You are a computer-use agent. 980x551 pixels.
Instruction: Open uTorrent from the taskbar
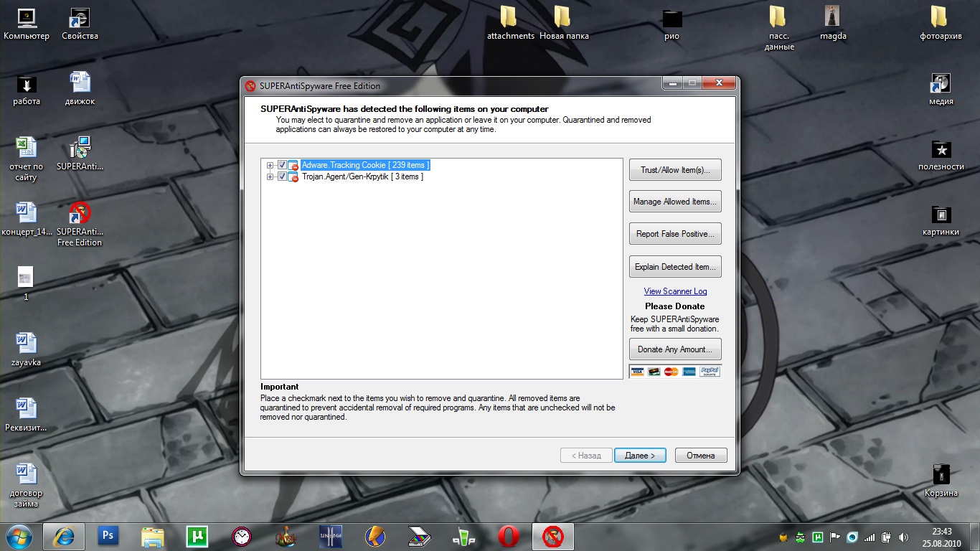197,536
